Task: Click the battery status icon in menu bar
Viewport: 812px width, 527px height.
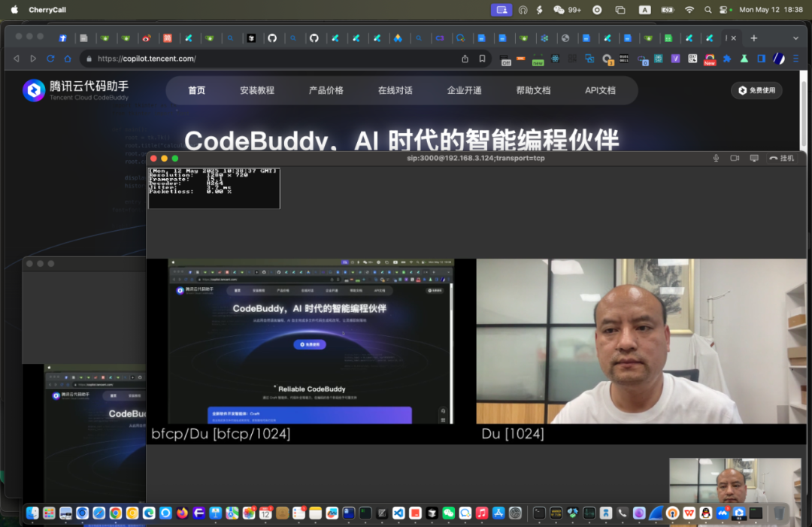Action: [668, 9]
